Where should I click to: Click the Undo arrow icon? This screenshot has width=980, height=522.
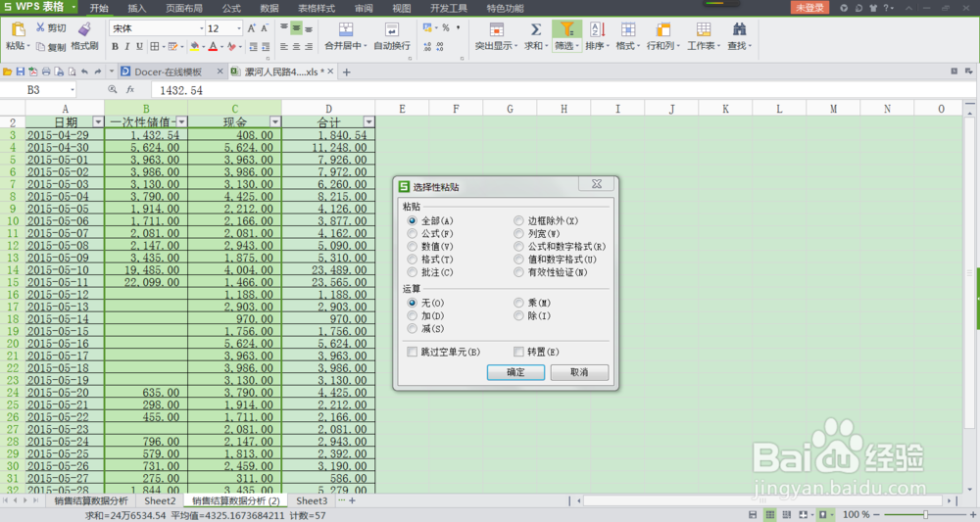[84, 71]
